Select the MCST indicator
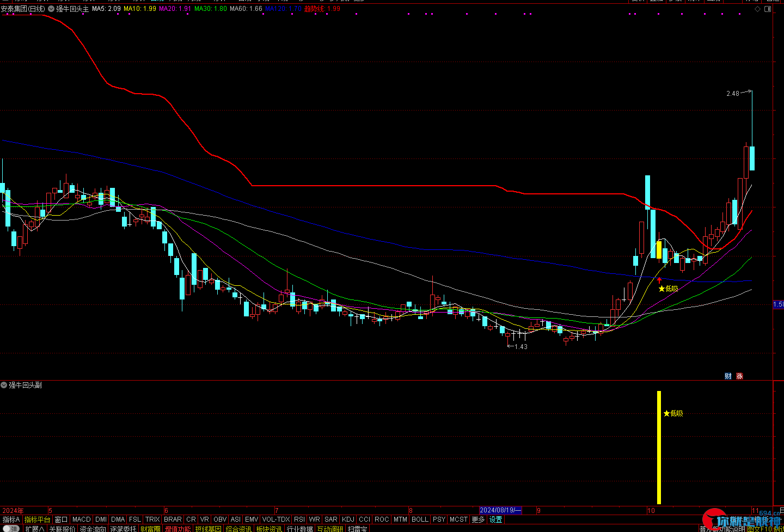The height and width of the screenshot is (532, 784). tap(458, 519)
